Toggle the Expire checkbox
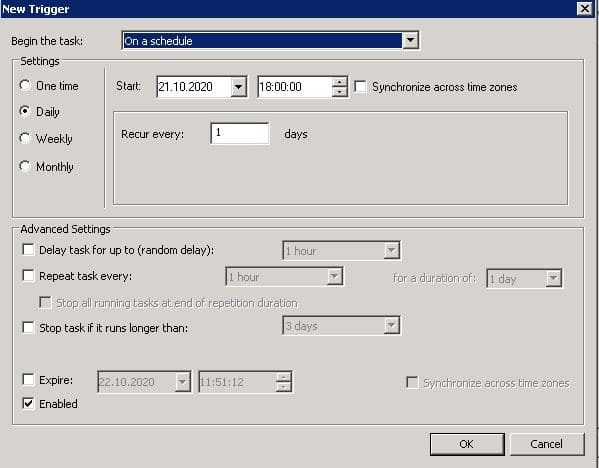 [x=28, y=380]
